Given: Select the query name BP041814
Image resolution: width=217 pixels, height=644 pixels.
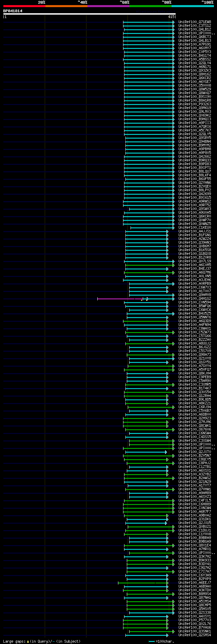Looking at the screenshot, I should point(13,11).
